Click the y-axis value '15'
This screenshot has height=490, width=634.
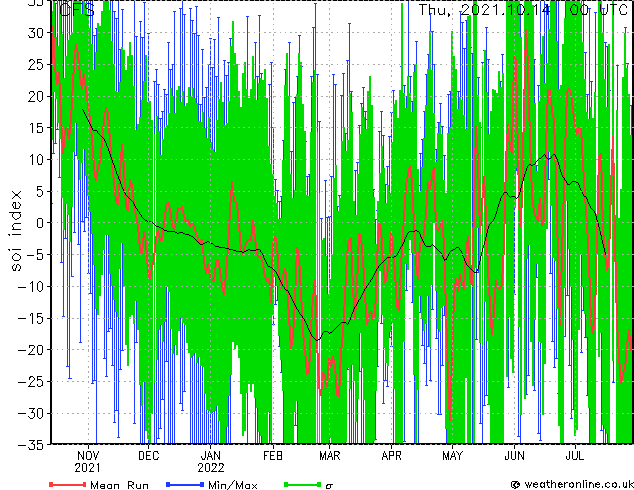[x=36, y=128]
